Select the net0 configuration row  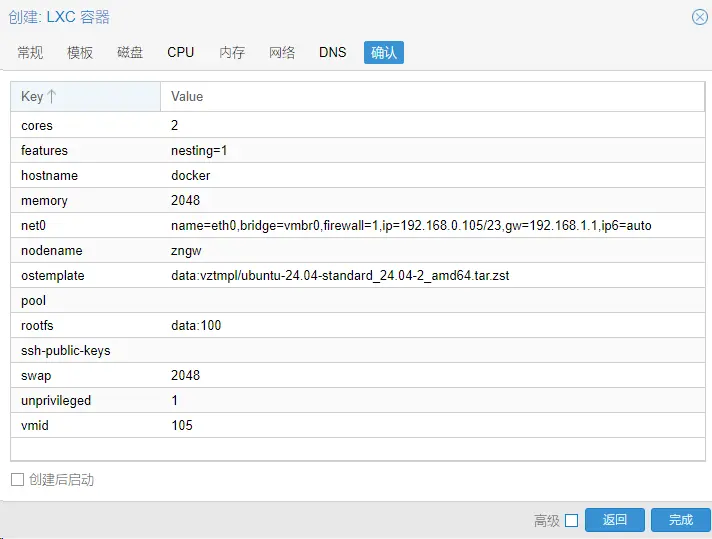pyautogui.click(x=357, y=226)
